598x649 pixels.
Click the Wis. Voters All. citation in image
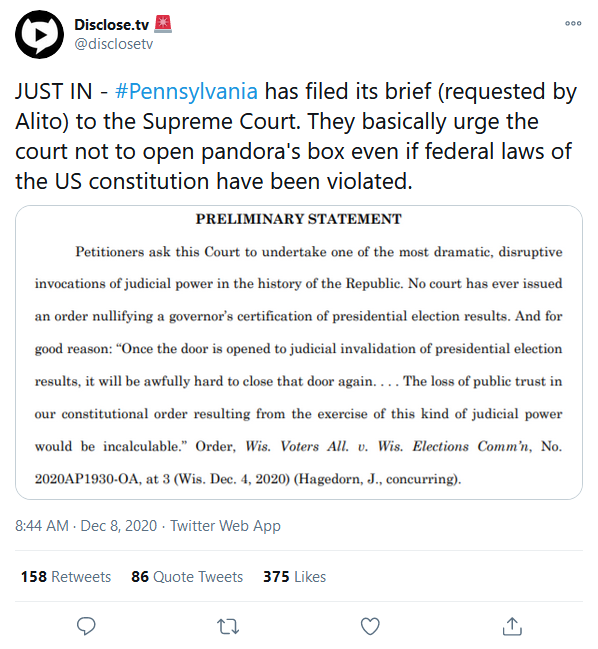point(388,446)
